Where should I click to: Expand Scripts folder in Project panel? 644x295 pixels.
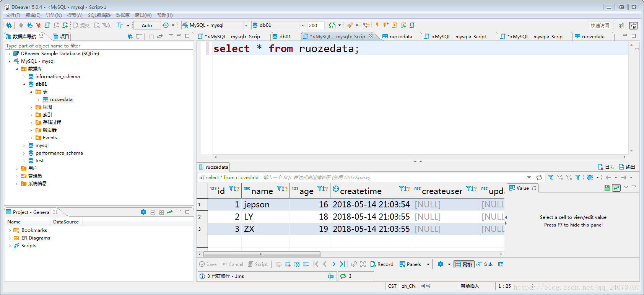click(10, 246)
